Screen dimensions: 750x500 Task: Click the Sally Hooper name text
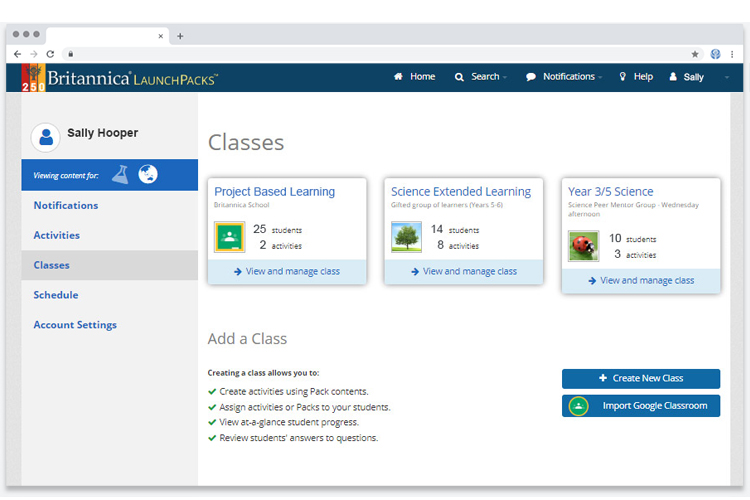(102, 133)
